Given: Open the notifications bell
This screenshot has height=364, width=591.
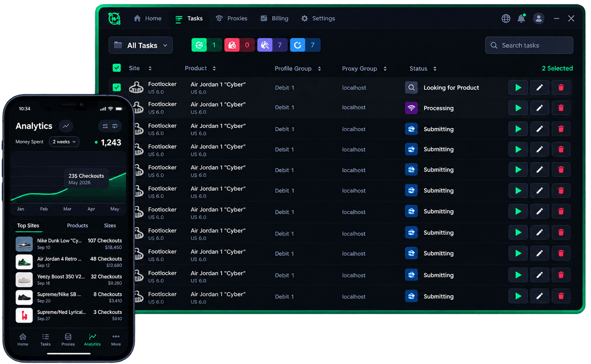Looking at the screenshot, I should [x=521, y=18].
